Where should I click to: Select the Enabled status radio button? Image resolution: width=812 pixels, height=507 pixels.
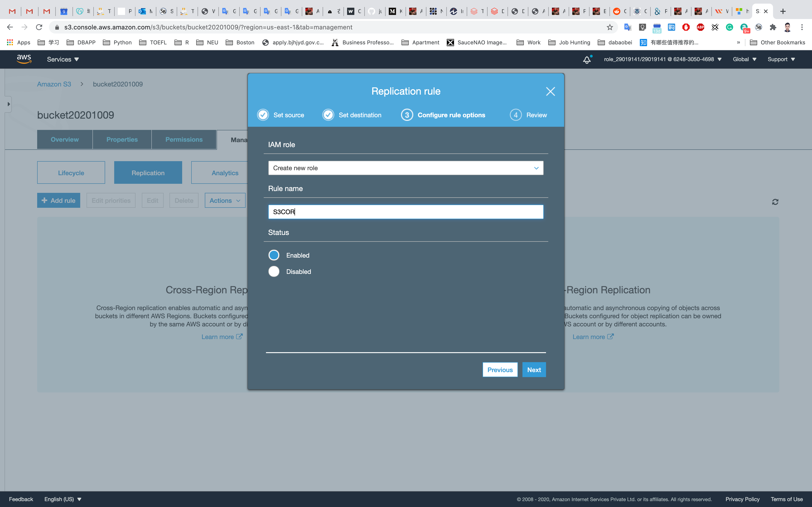coord(274,255)
